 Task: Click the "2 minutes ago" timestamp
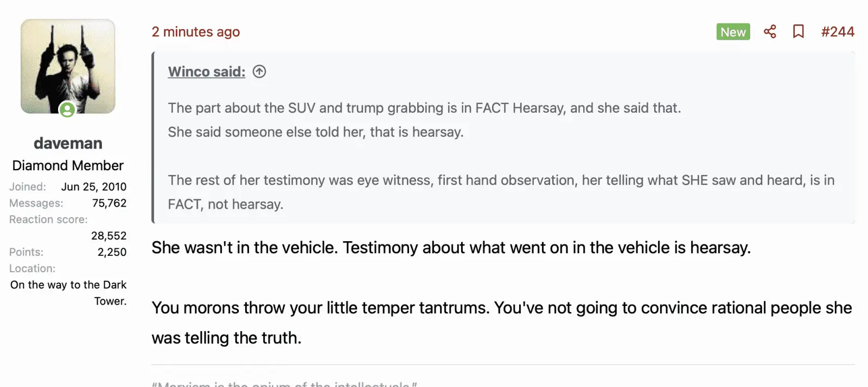click(x=195, y=32)
